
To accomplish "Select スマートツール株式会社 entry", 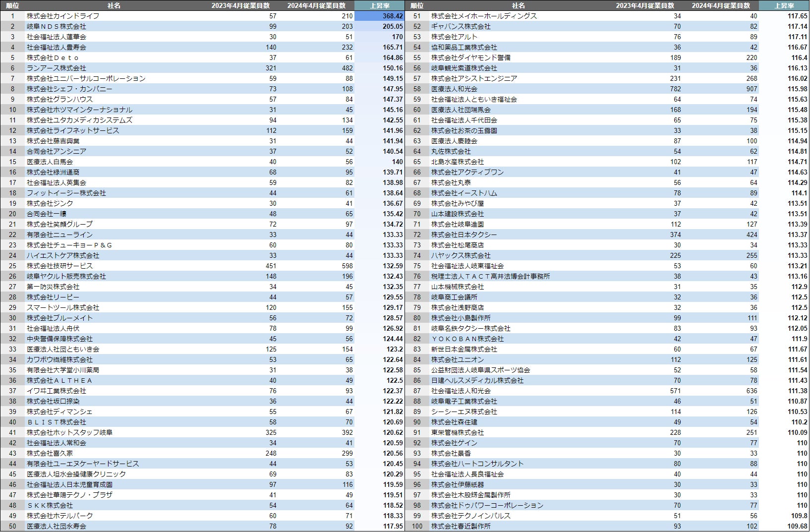I will pos(63,307).
